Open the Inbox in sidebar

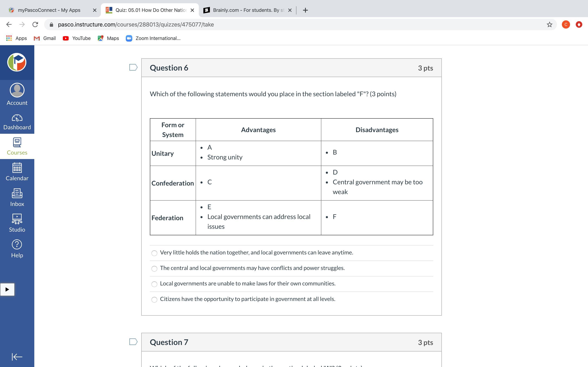[17, 198]
